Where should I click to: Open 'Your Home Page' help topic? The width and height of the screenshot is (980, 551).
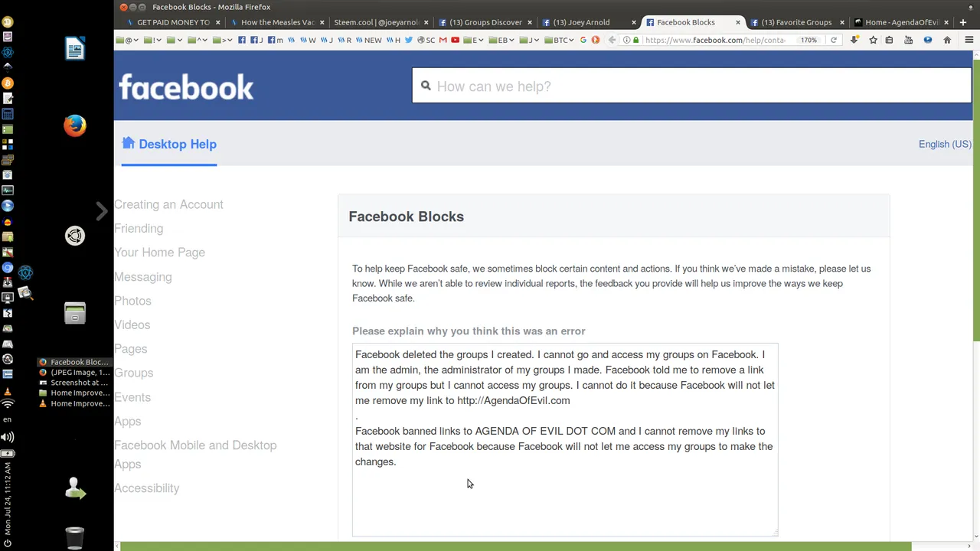point(159,253)
